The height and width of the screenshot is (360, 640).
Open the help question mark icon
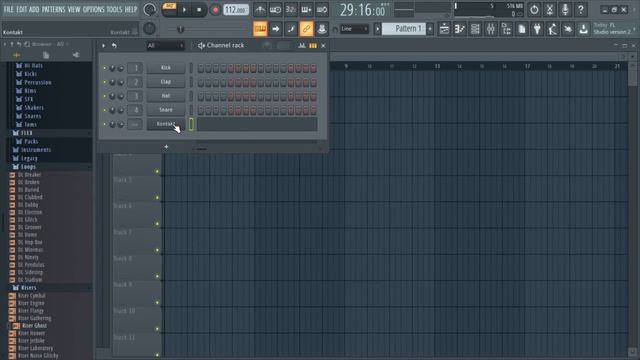(581, 9)
